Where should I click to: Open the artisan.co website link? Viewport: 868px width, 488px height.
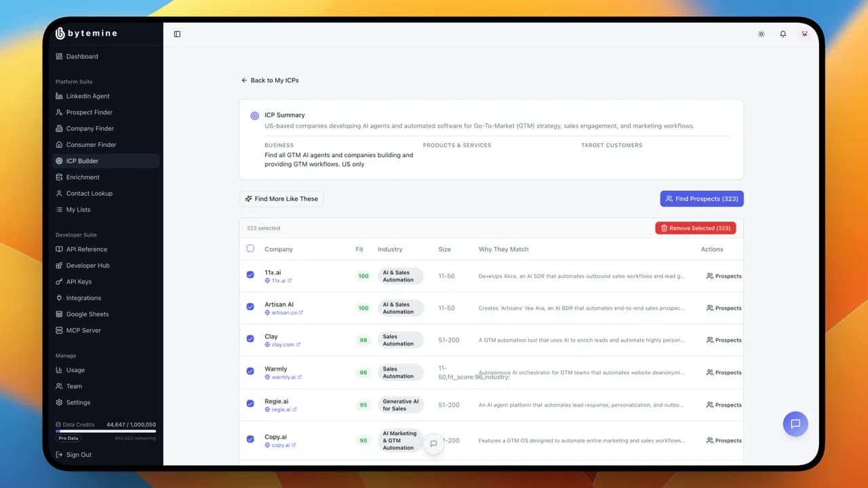tap(283, 312)
